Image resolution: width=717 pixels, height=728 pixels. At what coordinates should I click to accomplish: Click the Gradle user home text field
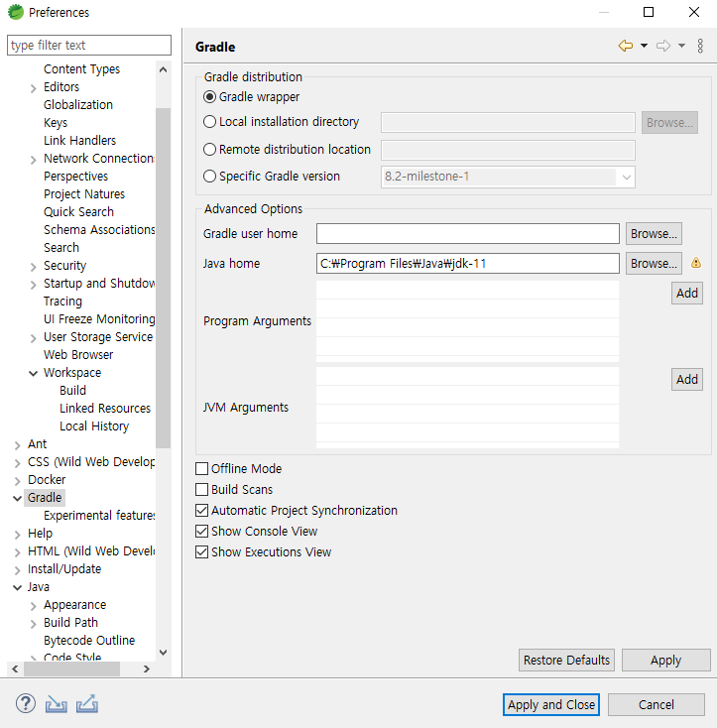(x=468, y=233)
